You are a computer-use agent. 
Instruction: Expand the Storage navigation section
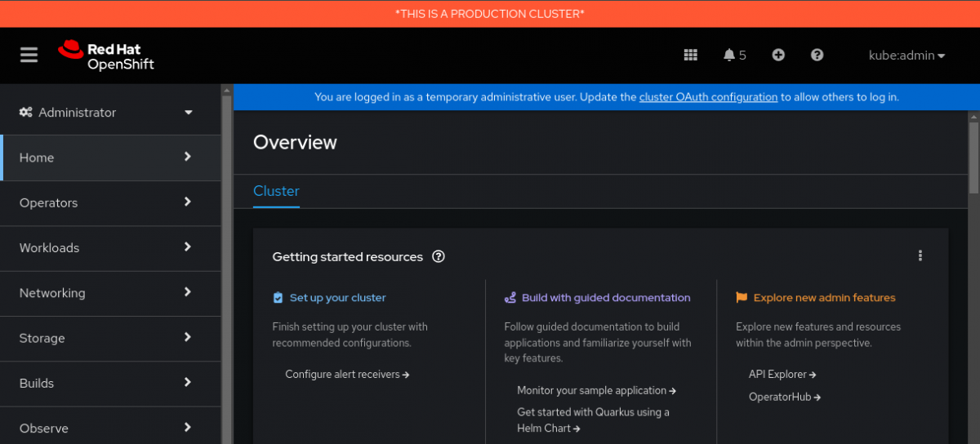pos(110,338)
